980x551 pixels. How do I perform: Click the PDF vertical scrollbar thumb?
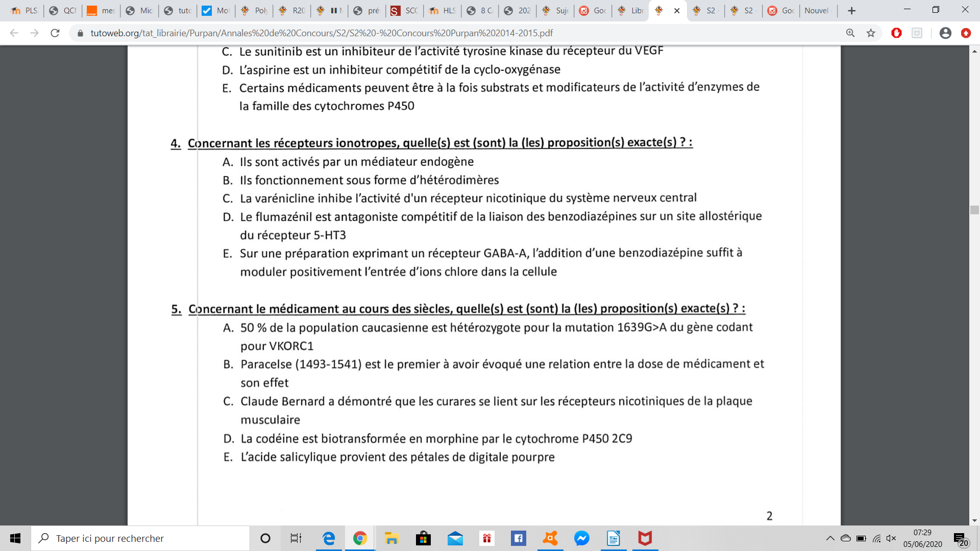tap(974, 210)
